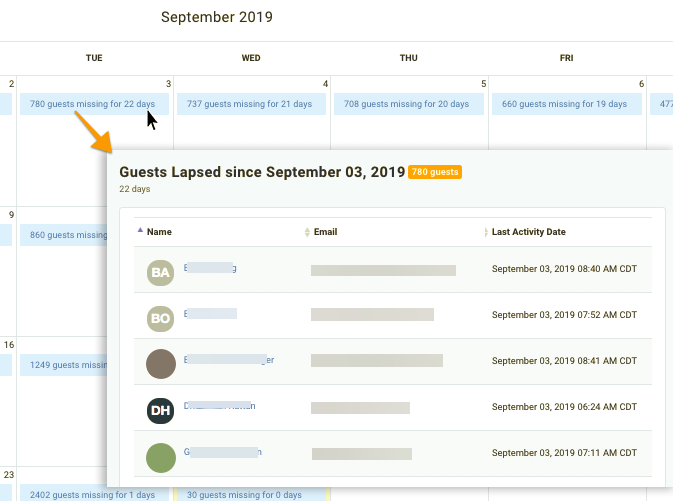Open the 30 guests missing for 0 days event
This screenshot has width=673, height=501.
click(251, 495)
